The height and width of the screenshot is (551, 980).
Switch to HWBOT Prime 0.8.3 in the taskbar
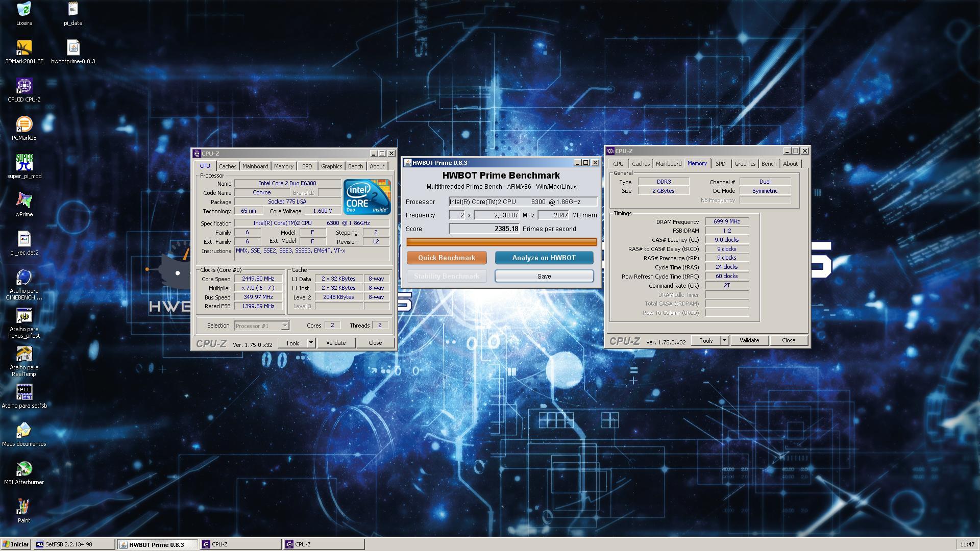pos(158,544)
